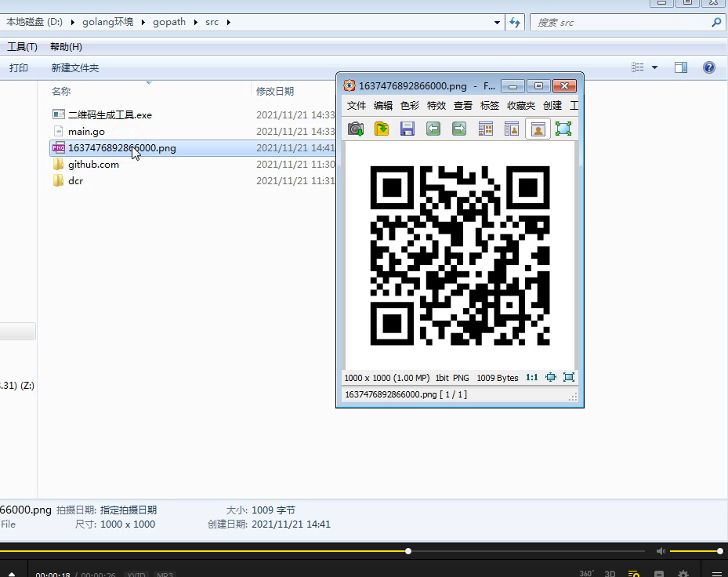The image size is (728, 577).
Task: Click the 打印 button in Explorer toolbar
Action: click(x=19, y=68)
